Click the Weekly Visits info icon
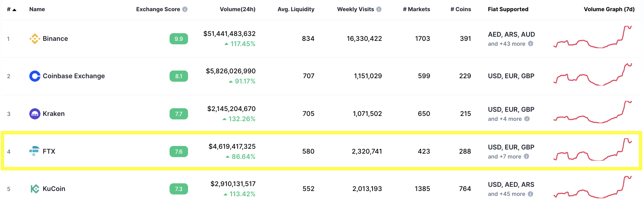644x206 pixels. [379, 9]
